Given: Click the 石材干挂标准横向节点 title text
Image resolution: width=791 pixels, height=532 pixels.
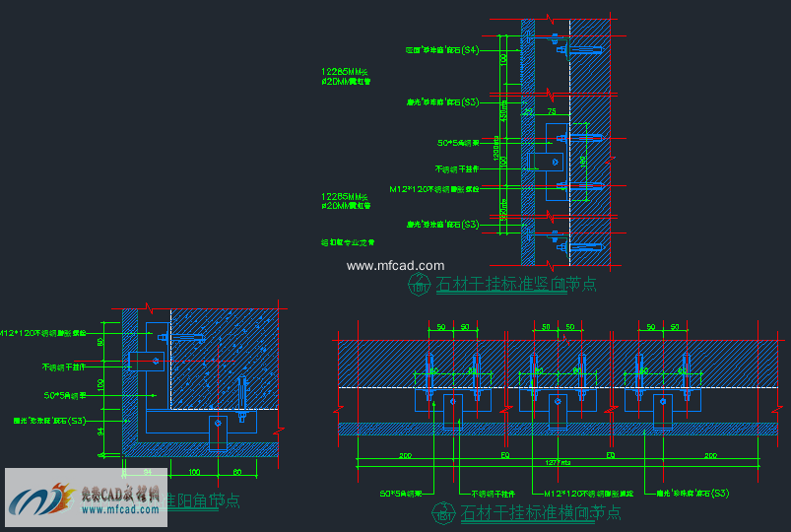Looking at the screenshot, I should tap(540, 513).
